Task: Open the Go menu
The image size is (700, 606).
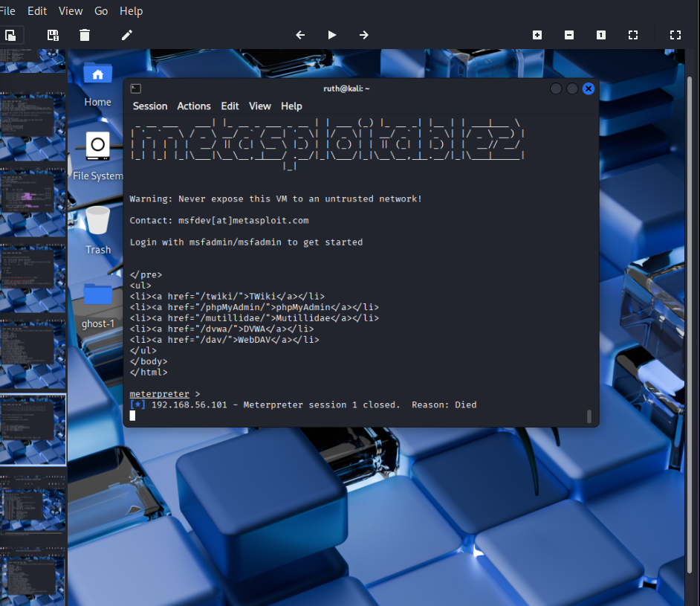Action: click(101, 10)
